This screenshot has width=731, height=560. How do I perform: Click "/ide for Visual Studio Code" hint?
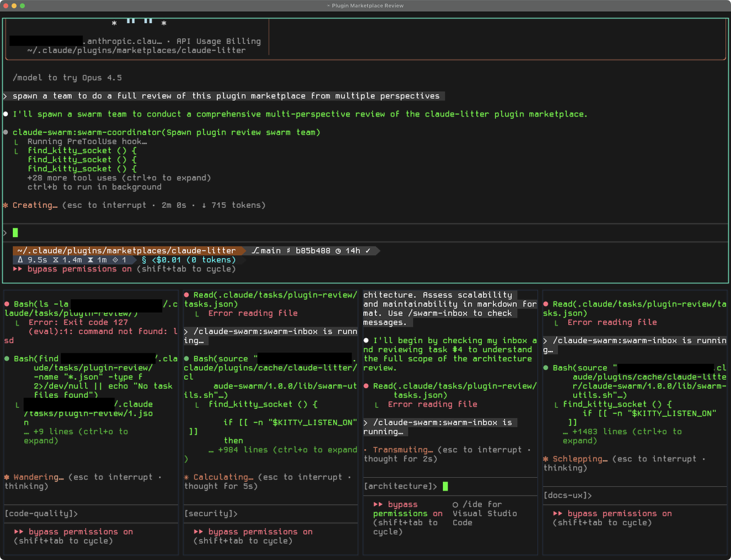[484, 514]
